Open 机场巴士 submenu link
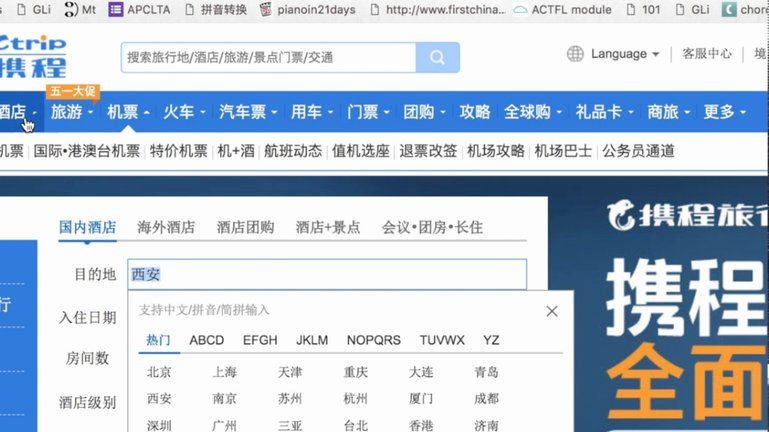The height and width of the screenshot is (432, 769). [563, 151]
